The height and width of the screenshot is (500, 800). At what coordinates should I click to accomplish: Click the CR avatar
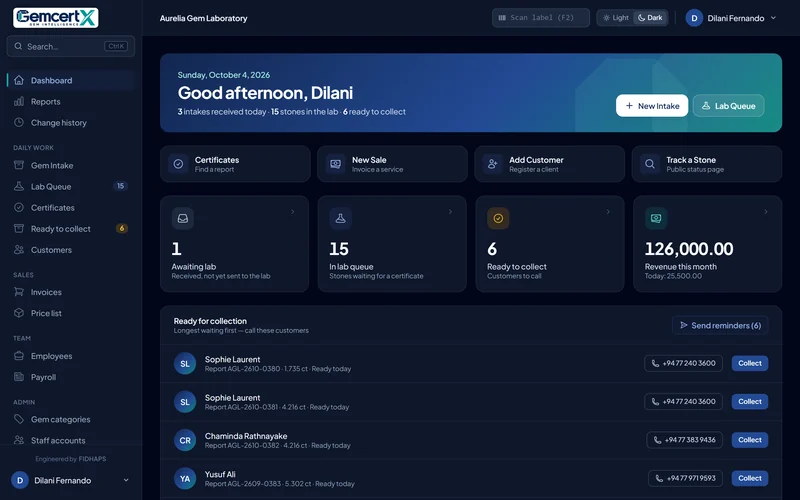(x=185, y=440)
